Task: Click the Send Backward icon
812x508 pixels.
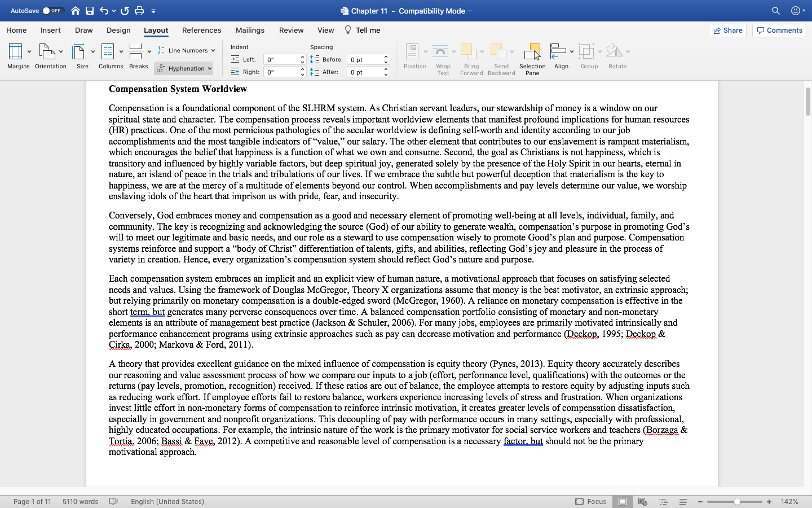Action: point(498,51)
